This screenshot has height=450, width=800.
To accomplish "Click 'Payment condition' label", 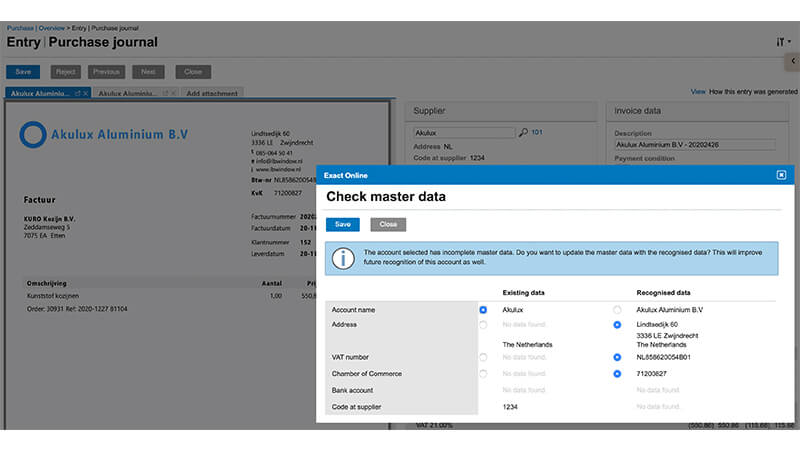I will 644,159.
